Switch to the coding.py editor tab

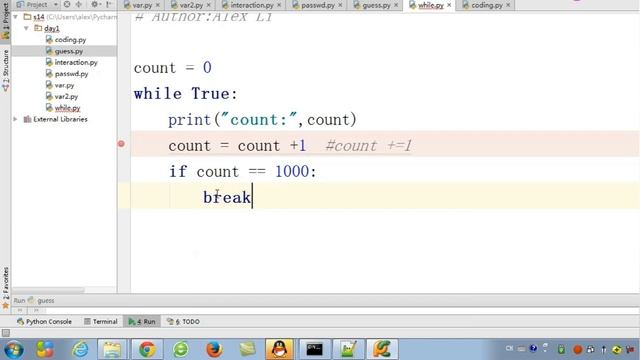pos(487,5)
